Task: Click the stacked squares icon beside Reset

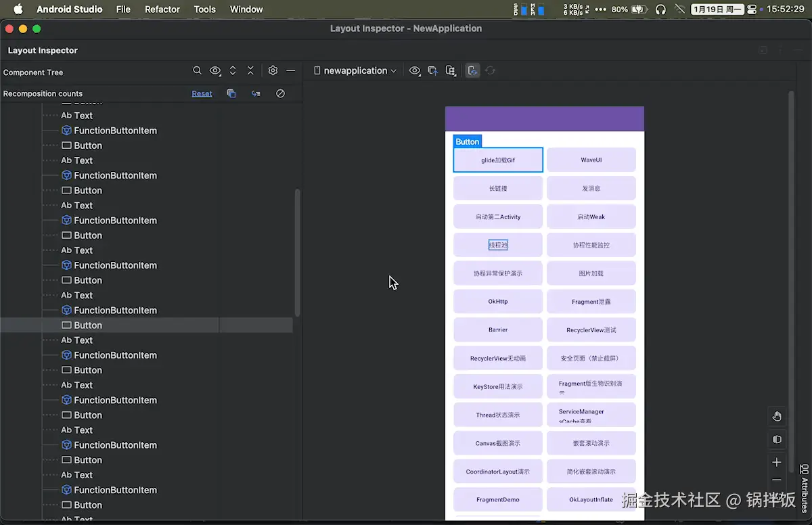Action: pos(231,93)
